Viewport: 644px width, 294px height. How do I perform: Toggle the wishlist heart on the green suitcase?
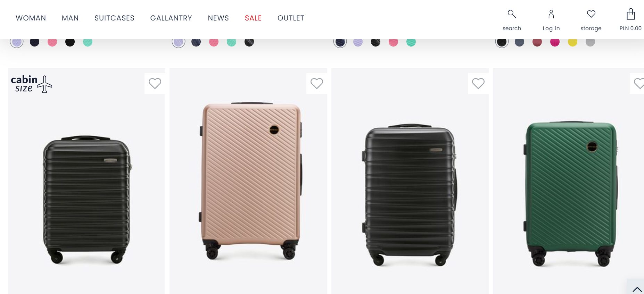[638, 83]
